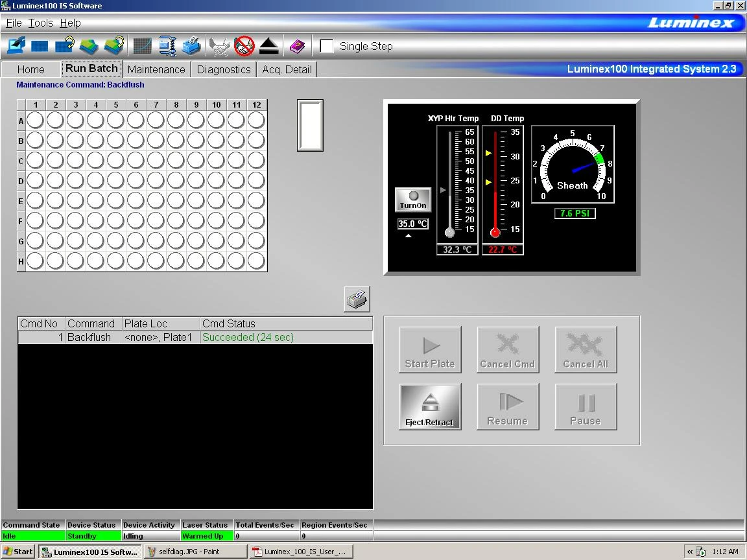Switch to the Home tab
The width and height of the screenshot is (747, 560).
point(31,69)
